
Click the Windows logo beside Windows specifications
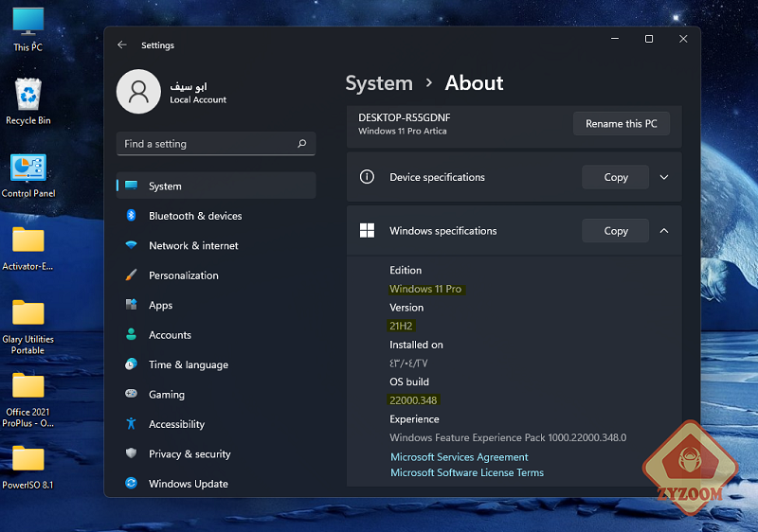367,230
